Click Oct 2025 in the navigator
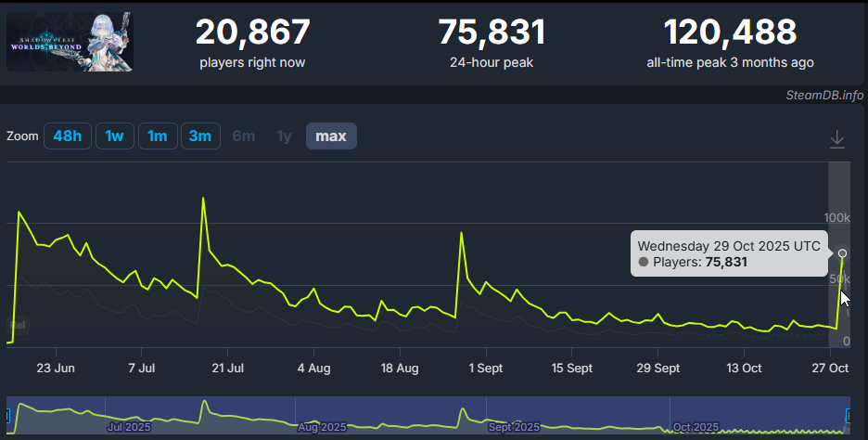The height and width of the screenshot is (440, 868). pos(696,427)
